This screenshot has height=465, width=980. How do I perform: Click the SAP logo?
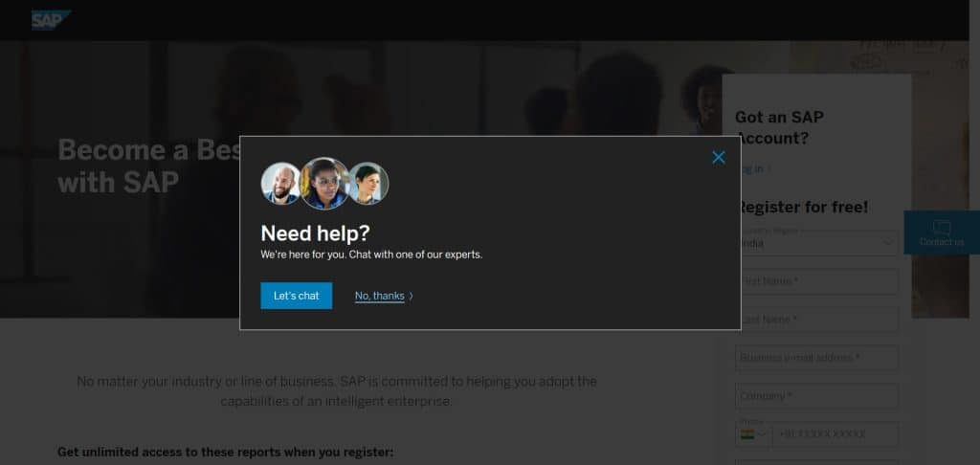[51, 20]
